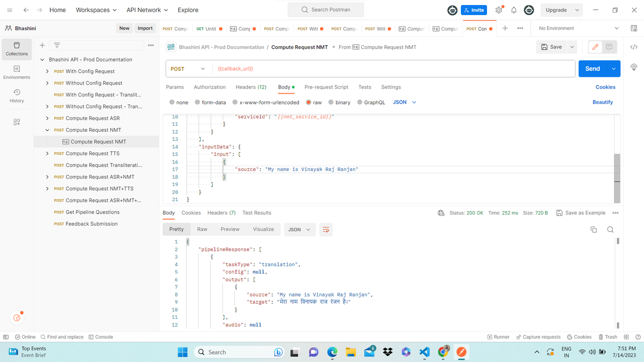The width and height of the screenshot is (644, 362).
Task: Open code snippet panel icon
Action: pos(634,47)
